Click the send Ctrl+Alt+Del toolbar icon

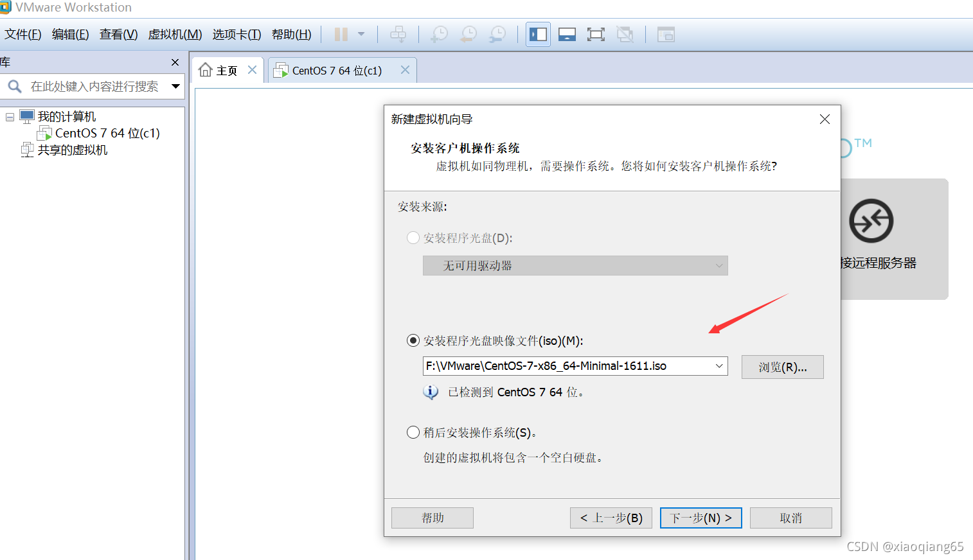coord(398,34)
